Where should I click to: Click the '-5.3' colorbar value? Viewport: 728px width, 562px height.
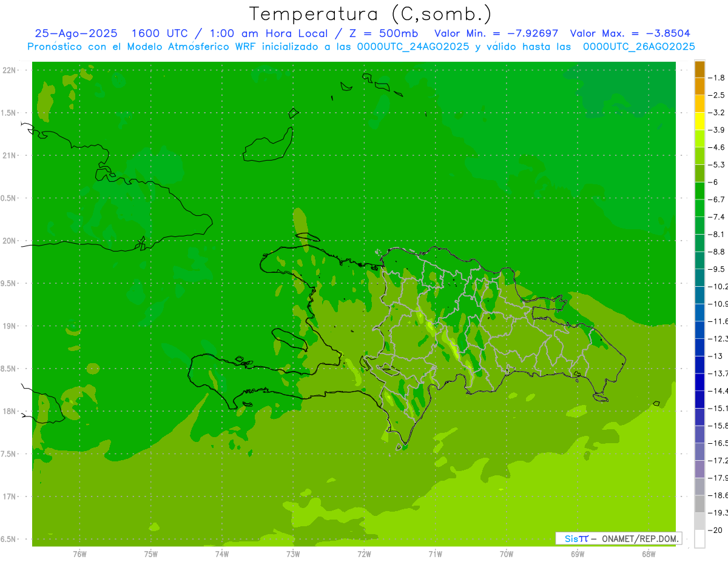pos(717,164)
